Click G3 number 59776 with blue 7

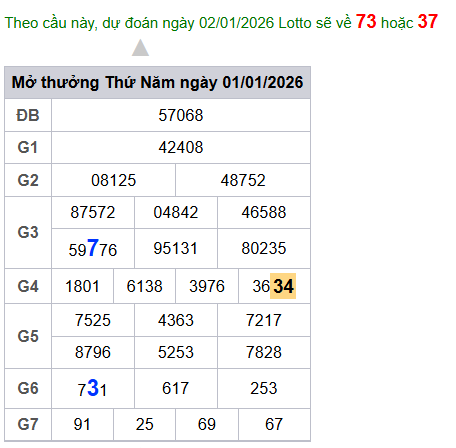pos(93,248)
